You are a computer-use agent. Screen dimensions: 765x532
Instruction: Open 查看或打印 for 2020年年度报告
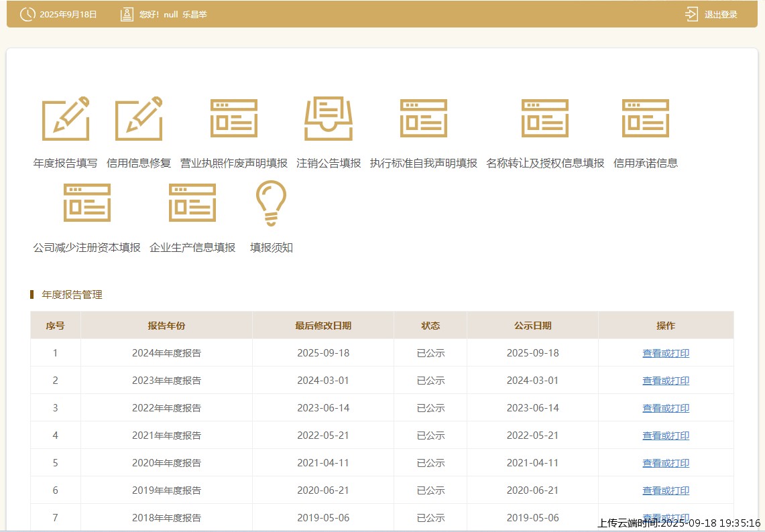[x=666, y=463]
